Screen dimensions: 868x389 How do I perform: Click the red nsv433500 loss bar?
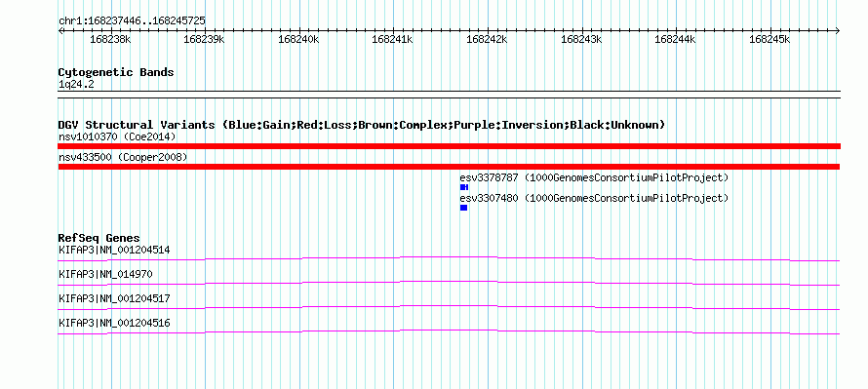[x=449, y=167]
